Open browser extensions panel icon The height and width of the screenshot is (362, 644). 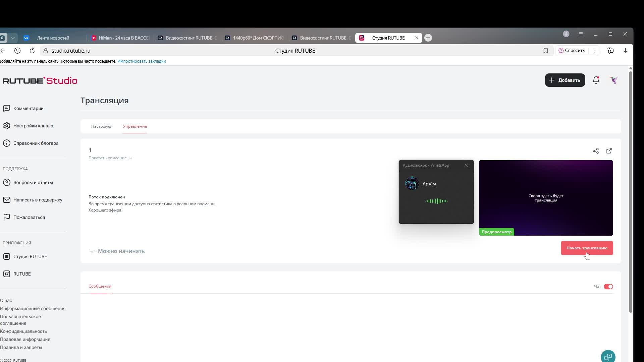point(610,51)
